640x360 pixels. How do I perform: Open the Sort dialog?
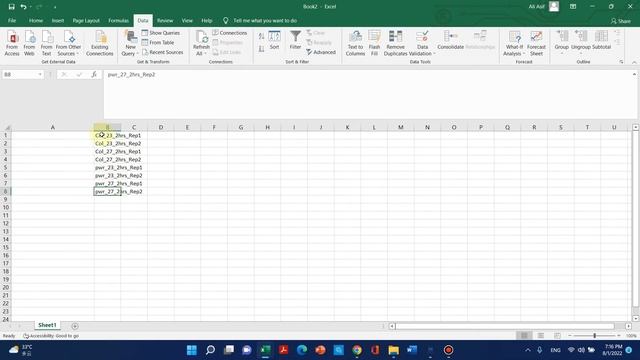click(x=274, y=40)
